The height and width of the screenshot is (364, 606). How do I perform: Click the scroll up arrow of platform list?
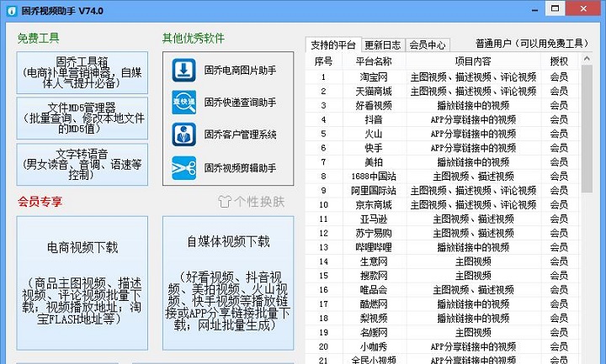(x=587, y=59)
